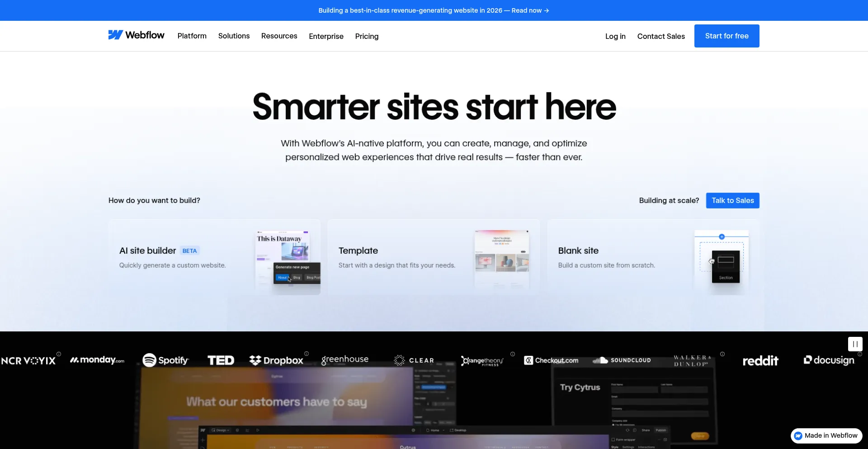
Task: Open the Pricing page
Action: [367, 36]
